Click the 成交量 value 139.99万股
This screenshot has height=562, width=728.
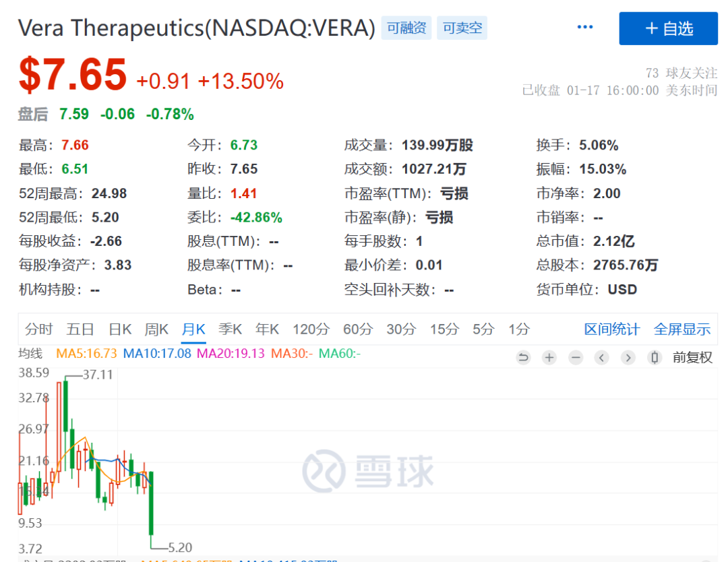437,146
